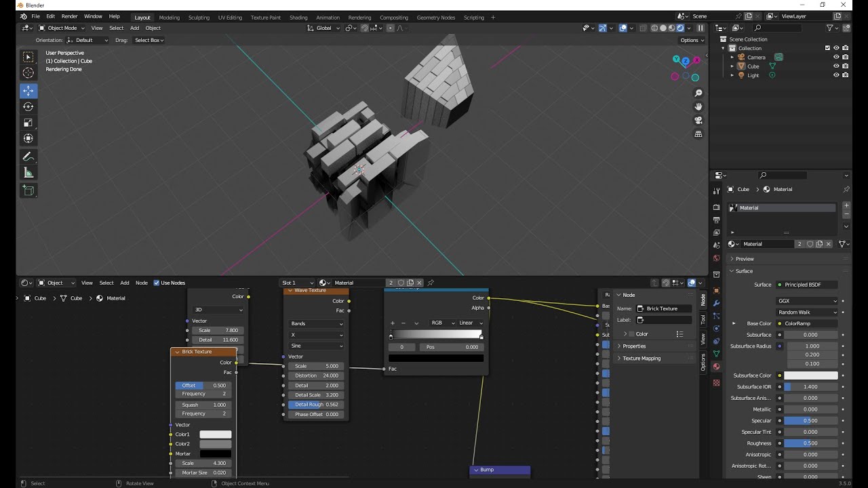Select the Select Box tool

(28, 57)
